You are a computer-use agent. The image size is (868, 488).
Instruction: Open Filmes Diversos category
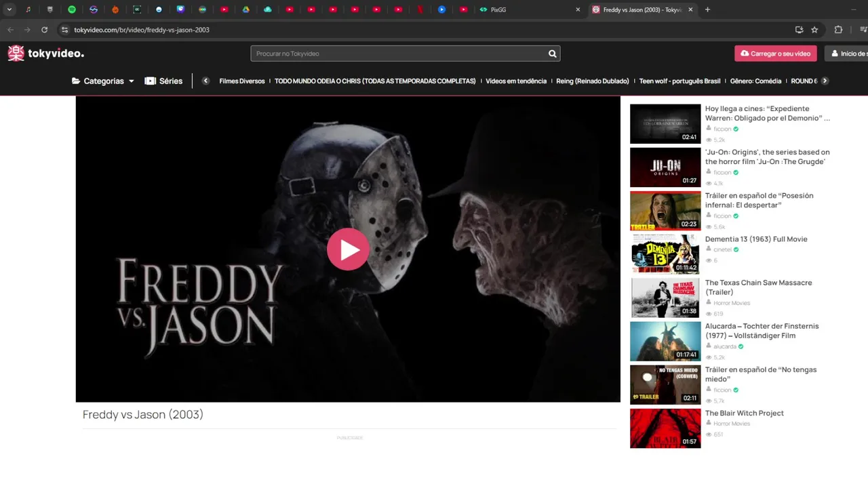point(242,81)
